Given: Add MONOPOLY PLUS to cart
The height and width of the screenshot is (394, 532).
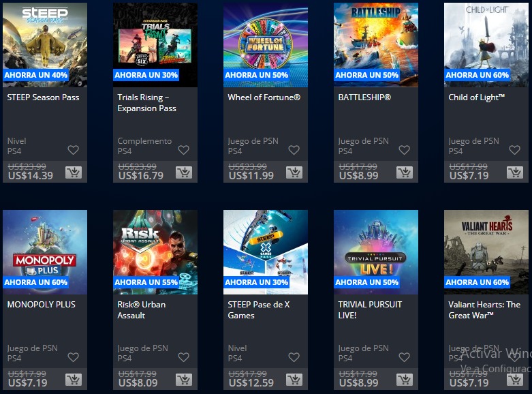Looking at the screenshot, I should (x=74, y=380).
